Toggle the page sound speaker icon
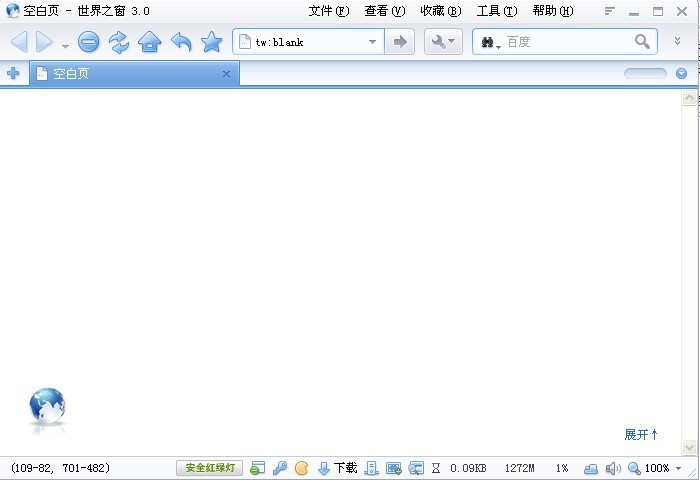This screenshot has height=480, width=700. coord(613,468)
